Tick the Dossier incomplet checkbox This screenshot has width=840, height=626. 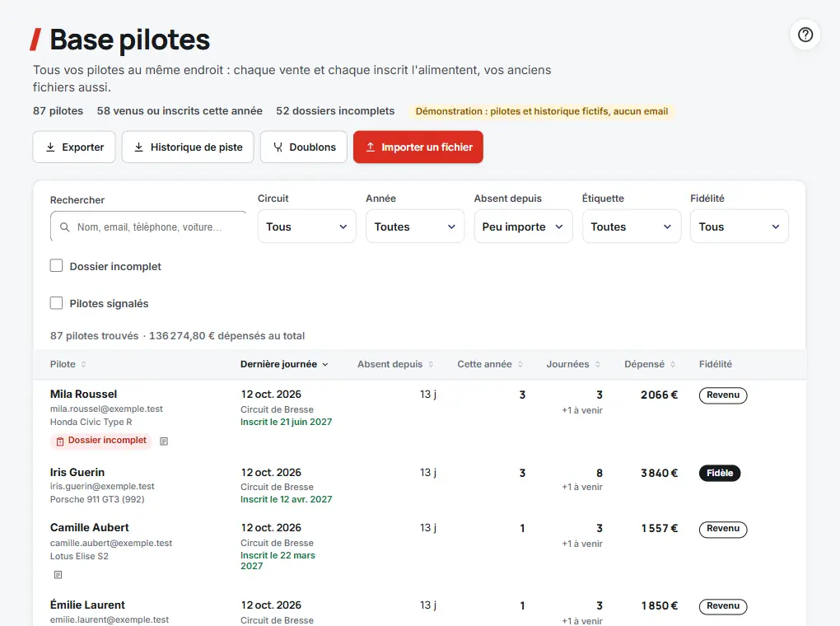56,266
